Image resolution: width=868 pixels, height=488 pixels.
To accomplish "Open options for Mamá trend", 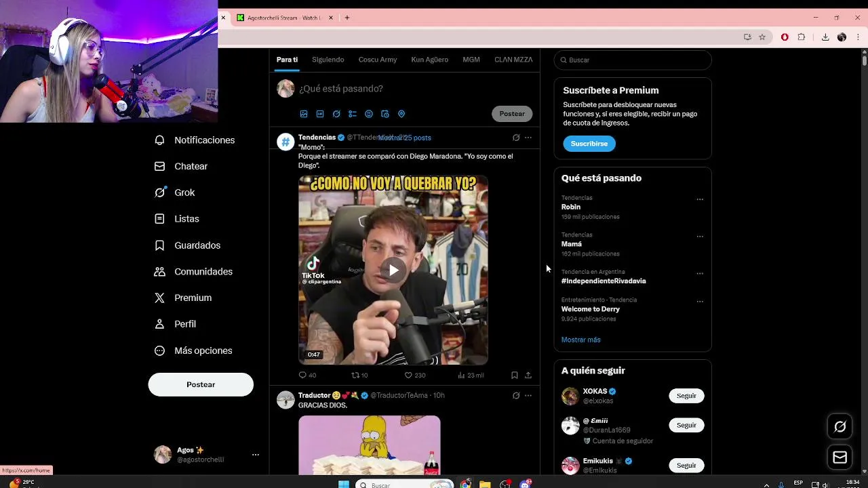I will 700,237.
